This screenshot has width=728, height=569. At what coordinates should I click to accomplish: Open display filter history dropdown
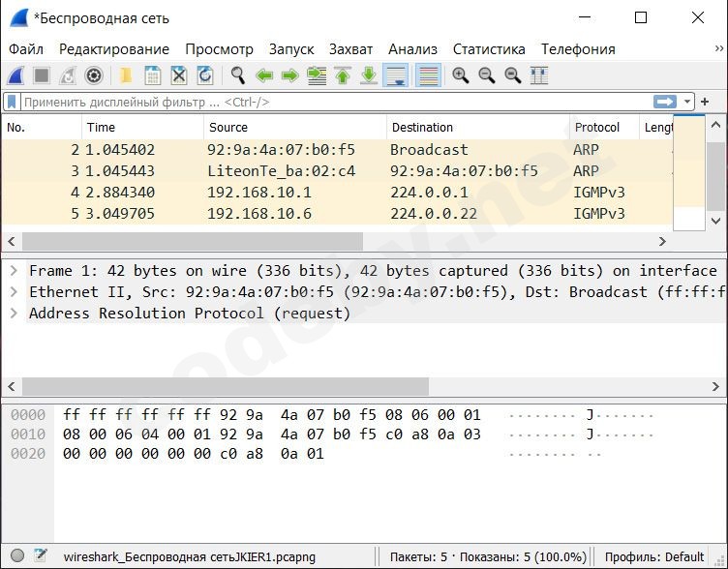[687, 102]
